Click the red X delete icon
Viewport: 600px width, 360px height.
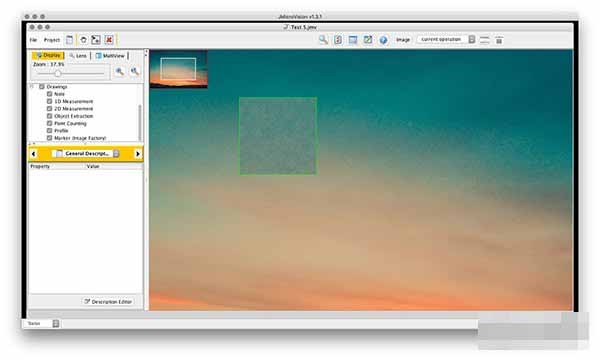[x=109, y=40]
